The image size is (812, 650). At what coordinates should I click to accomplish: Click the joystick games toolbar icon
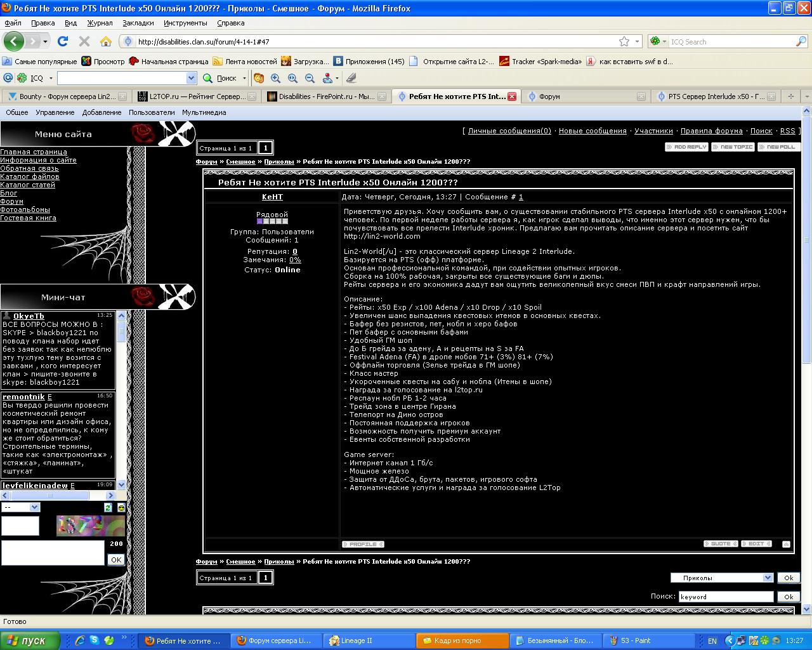point(327,78)
